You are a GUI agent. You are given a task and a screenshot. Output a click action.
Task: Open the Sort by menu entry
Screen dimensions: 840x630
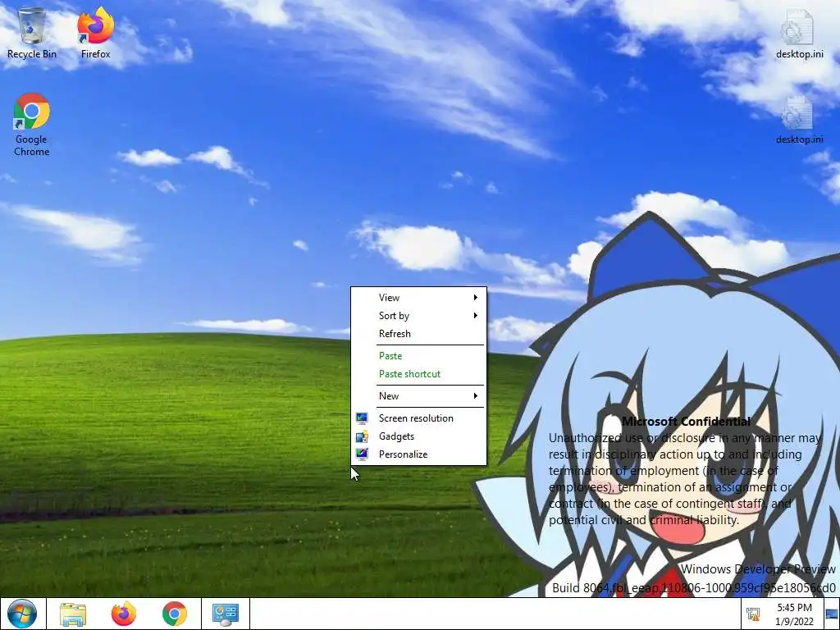[x=418, y=316]
